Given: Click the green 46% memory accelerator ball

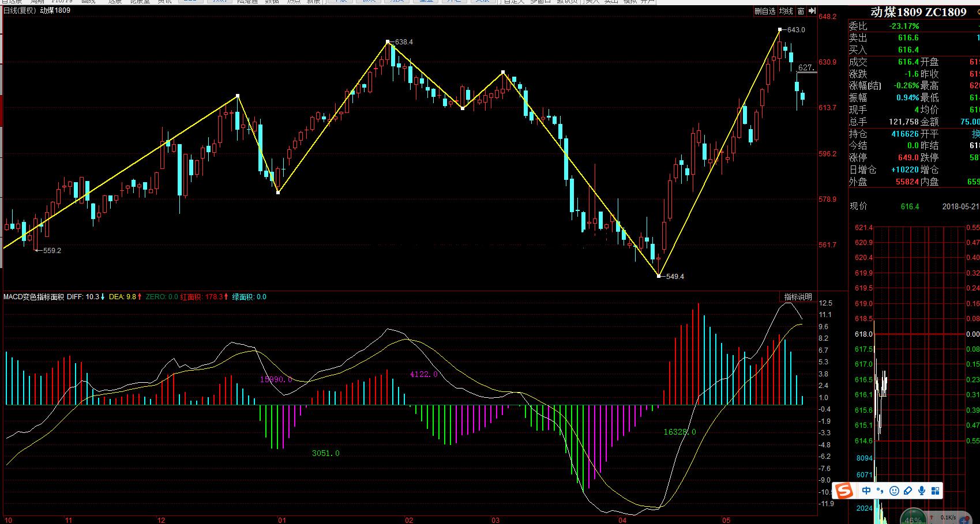Looking at the screenshot, I should pos(913,518).
